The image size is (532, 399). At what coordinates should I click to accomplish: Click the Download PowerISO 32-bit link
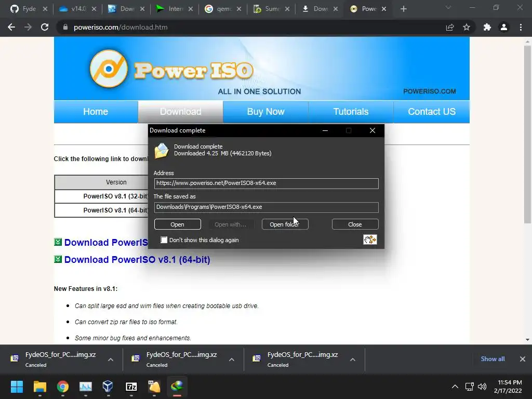click(106, 243)
